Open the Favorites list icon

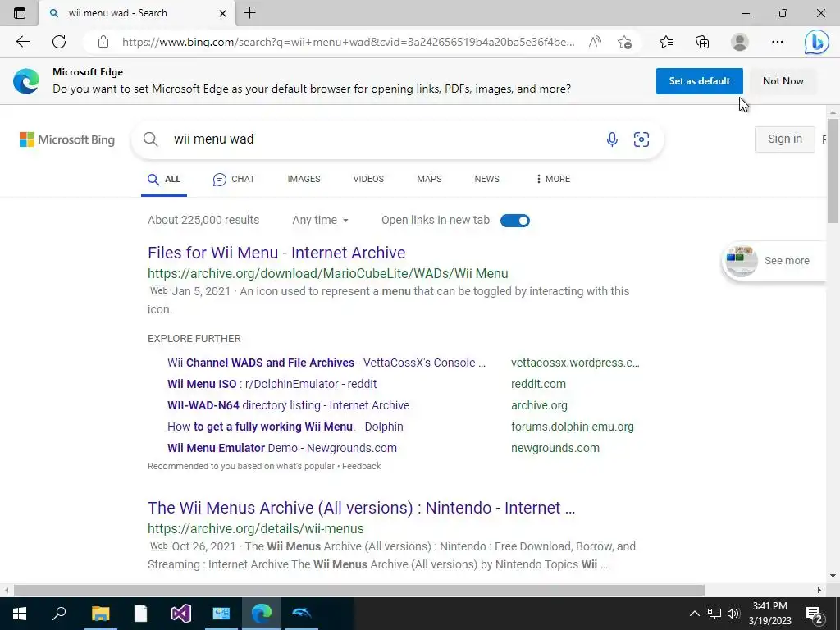666,42
